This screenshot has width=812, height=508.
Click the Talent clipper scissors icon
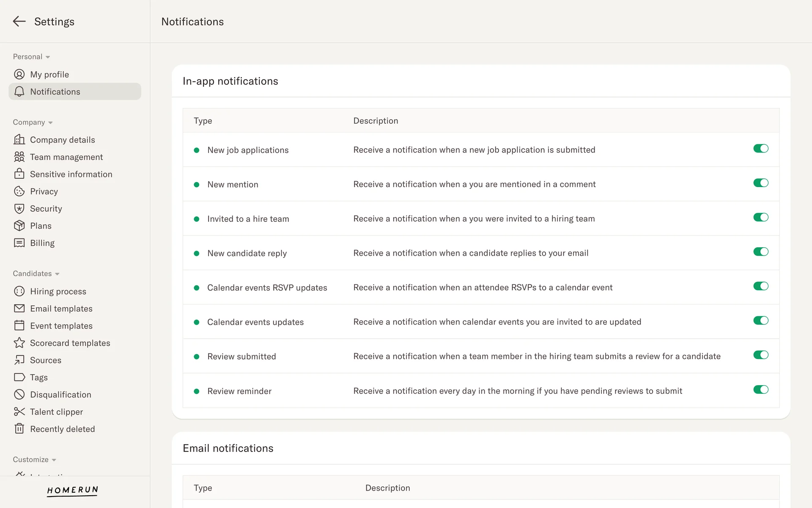click(x=19, y=411)
